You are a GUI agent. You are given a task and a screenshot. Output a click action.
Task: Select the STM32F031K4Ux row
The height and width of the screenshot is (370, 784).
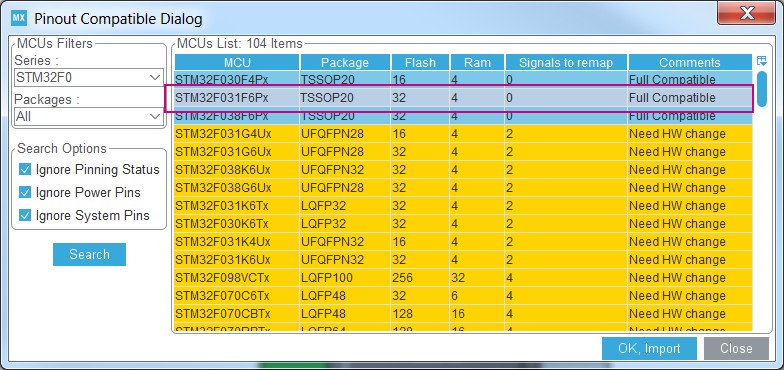(x=464, y=242)
